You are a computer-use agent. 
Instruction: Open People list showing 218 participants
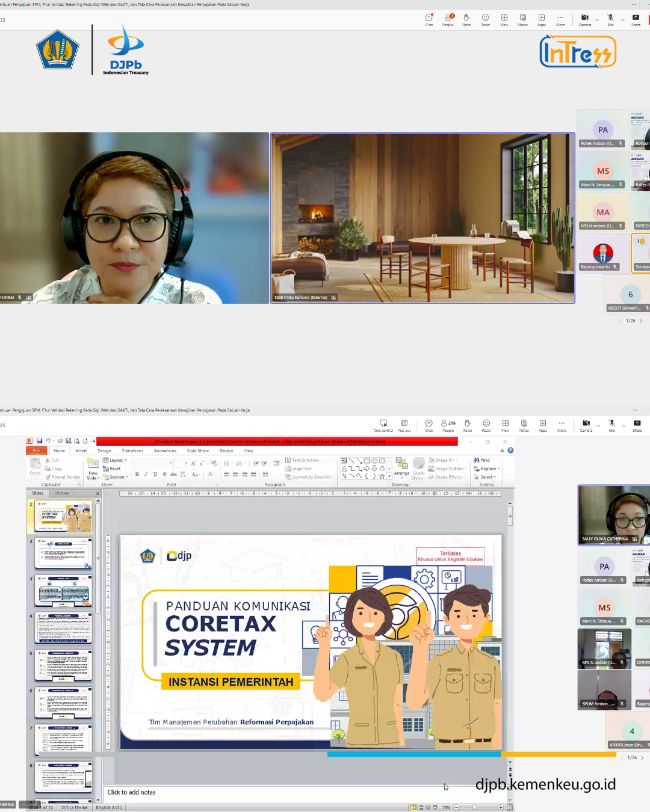tap(448, 423)
